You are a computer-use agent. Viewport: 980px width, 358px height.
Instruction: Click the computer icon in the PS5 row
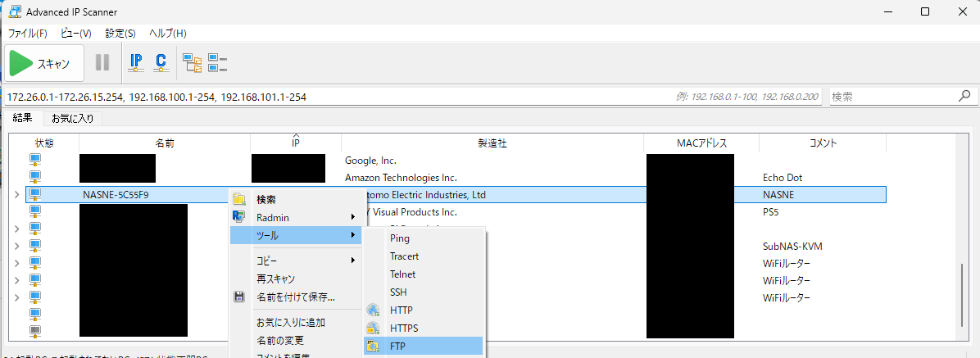(x=35, y=212)
